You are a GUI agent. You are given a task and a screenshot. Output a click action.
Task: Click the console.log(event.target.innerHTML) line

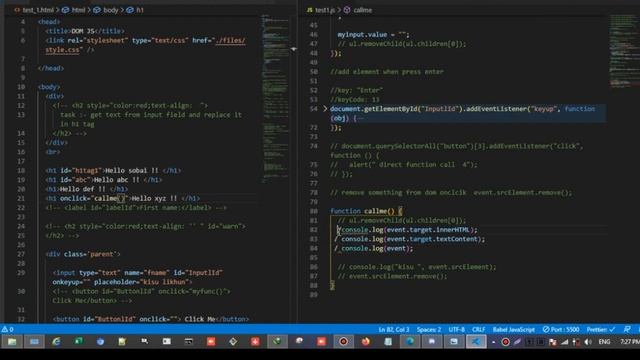click(409, 230)
